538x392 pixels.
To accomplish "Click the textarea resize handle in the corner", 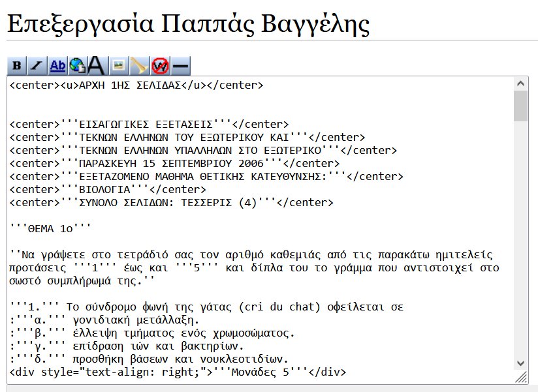I will tap(521, 378).
